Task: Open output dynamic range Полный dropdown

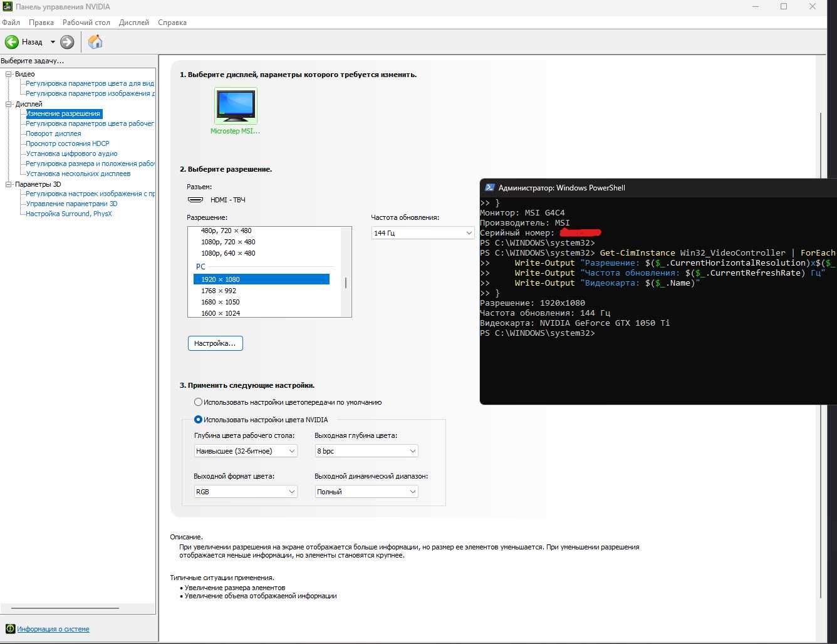Action: pos(367,492)
